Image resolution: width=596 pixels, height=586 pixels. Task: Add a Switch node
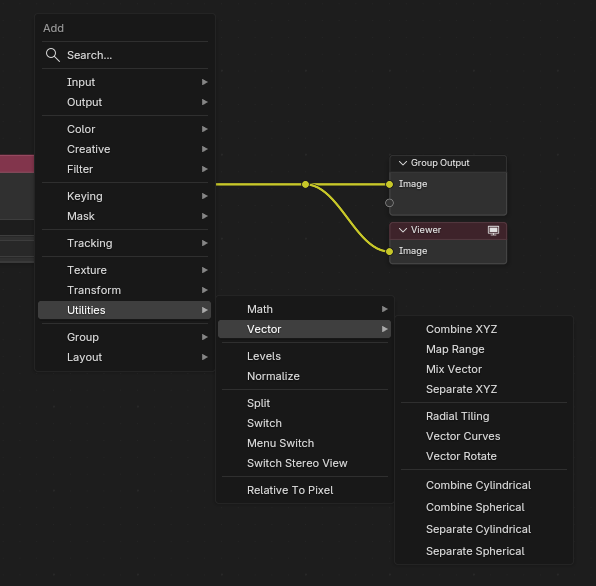coord(304,423)
